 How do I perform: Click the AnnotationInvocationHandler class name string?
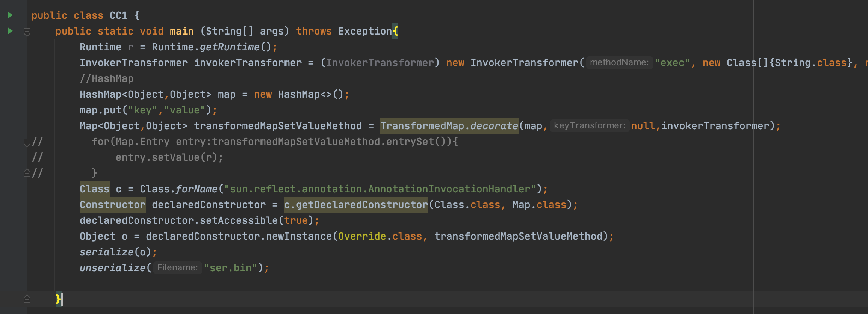click(x=380, y=189)
